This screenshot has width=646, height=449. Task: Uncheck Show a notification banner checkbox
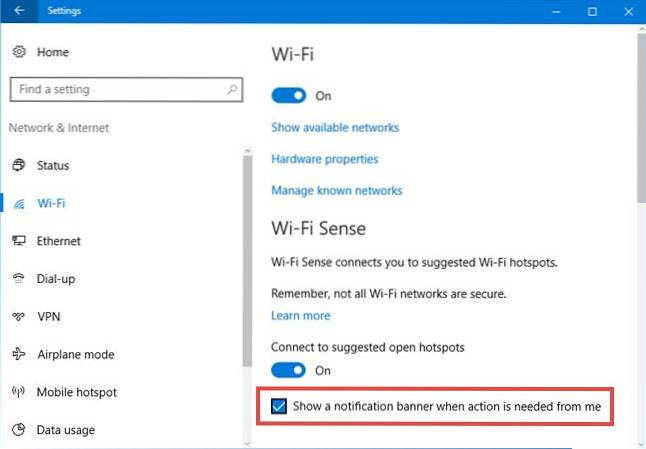[x=279, y=407]
